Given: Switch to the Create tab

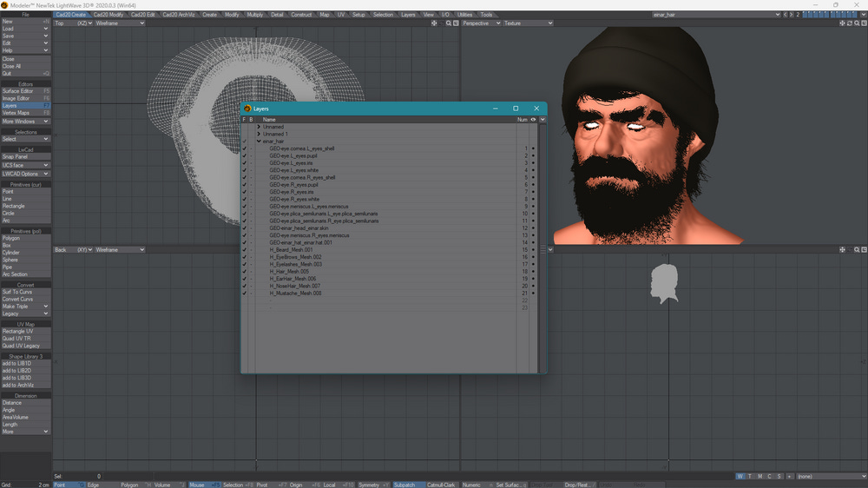Looking at the screenshot, I should pyautogui.click(x=209, y=15).
